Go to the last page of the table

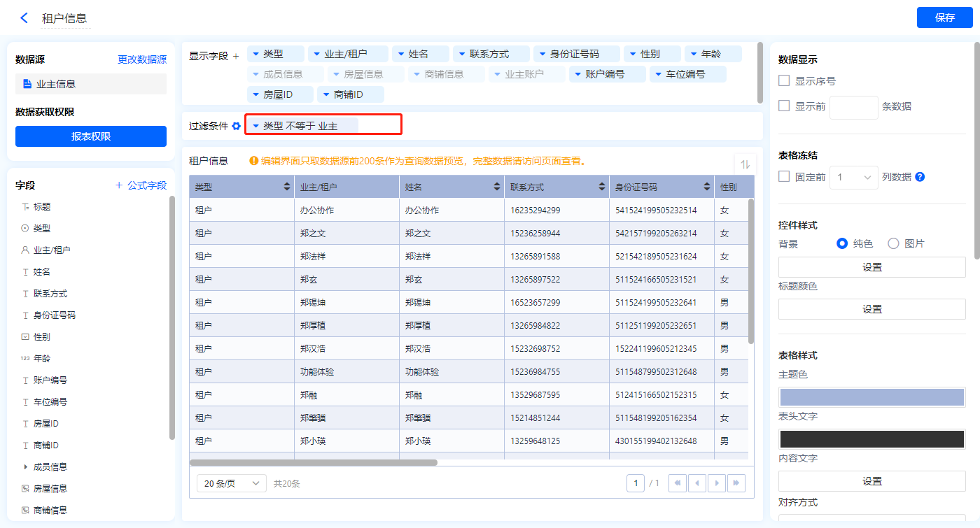point(736,483)
